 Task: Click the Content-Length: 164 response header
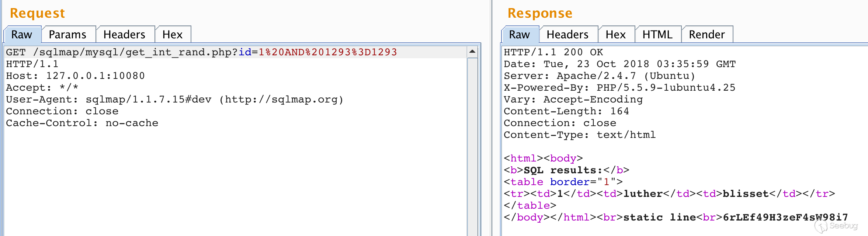click(566, 111)
